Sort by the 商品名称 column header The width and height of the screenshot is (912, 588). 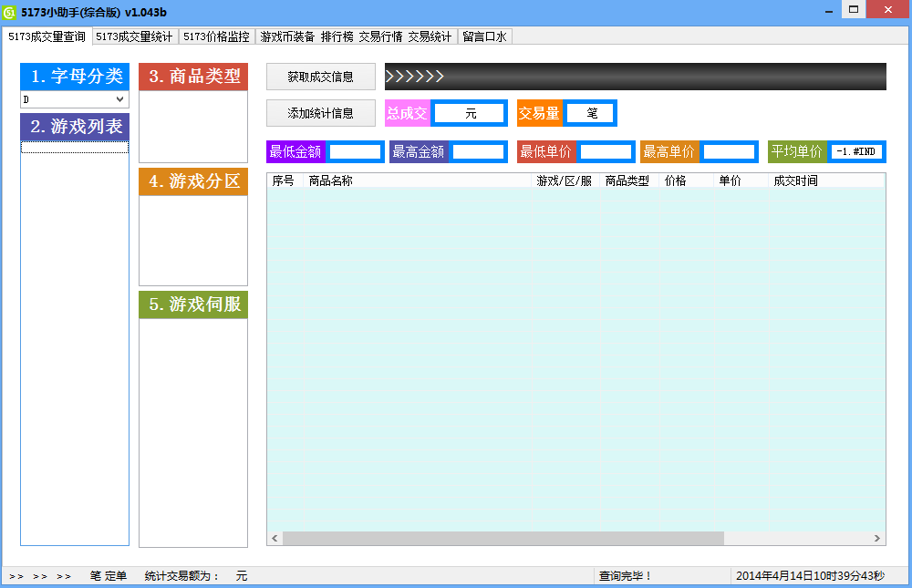point(418,181)
